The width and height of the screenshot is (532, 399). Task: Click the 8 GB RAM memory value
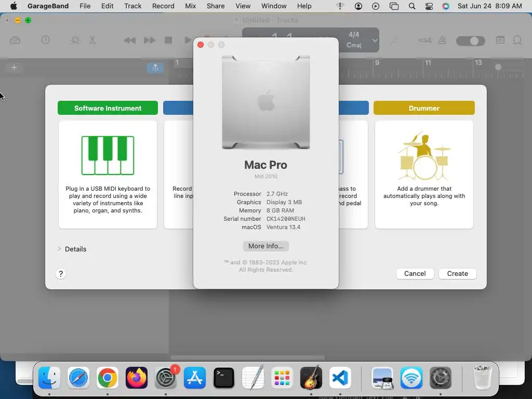[x=280, y=210]
